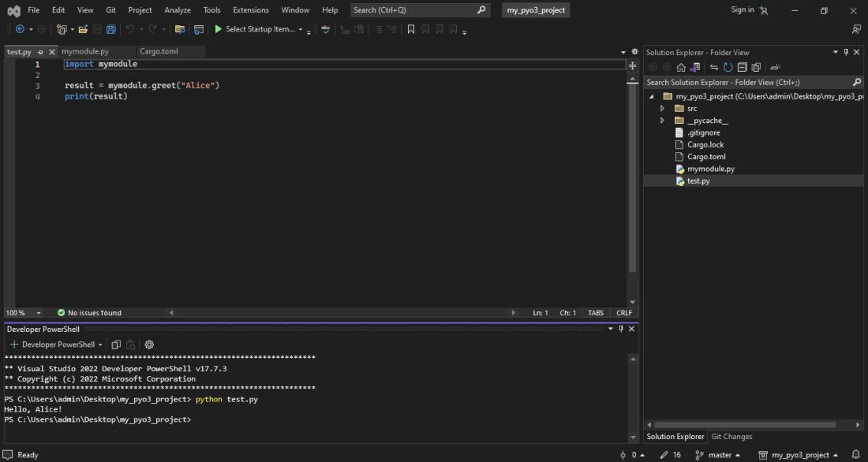
Task: Expand the __pycache__ folder node
Action: [662, 121]
